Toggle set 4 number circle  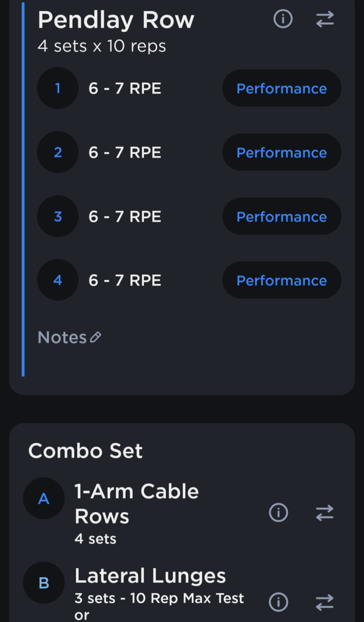pyautogui.click(x=58, y=280)
